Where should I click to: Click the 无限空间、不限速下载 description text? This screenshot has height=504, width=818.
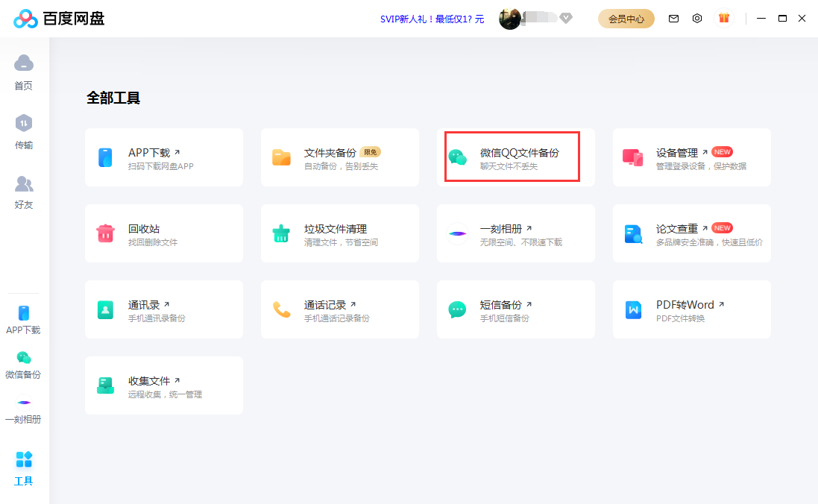pos(521,242)
